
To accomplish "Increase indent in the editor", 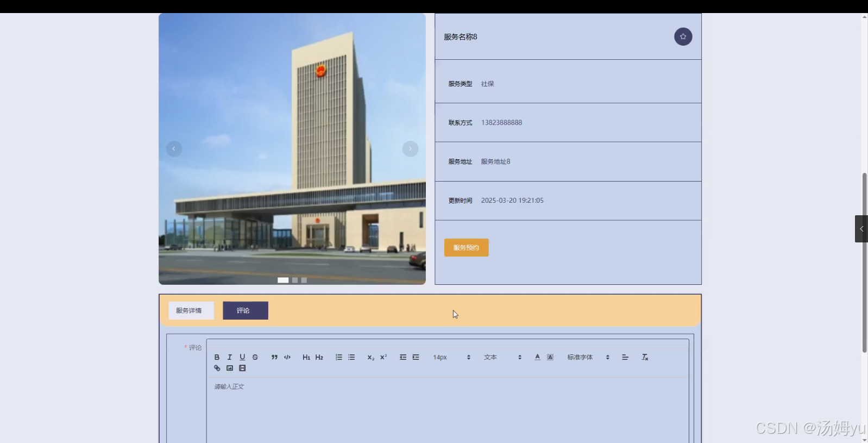I will tap(416, 357).
